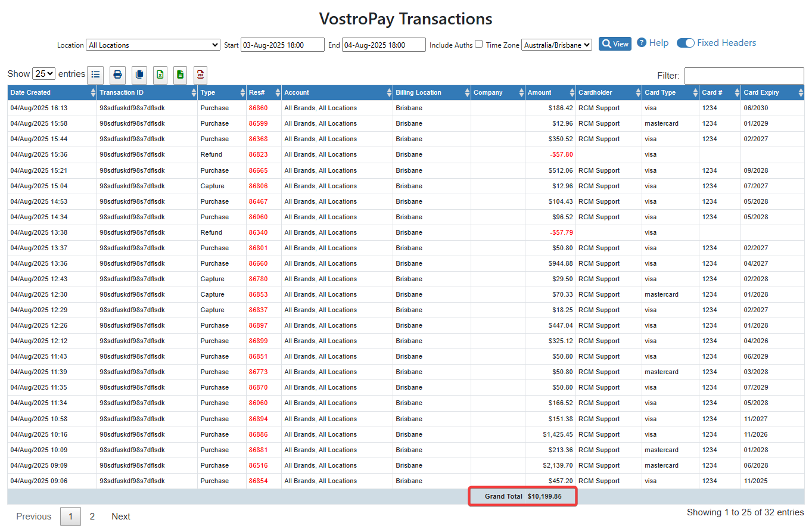Image resolution: width=812 pixels, height=532 pixels.
Task: Sort the Cardholder column
Action: tap(638, 93)
